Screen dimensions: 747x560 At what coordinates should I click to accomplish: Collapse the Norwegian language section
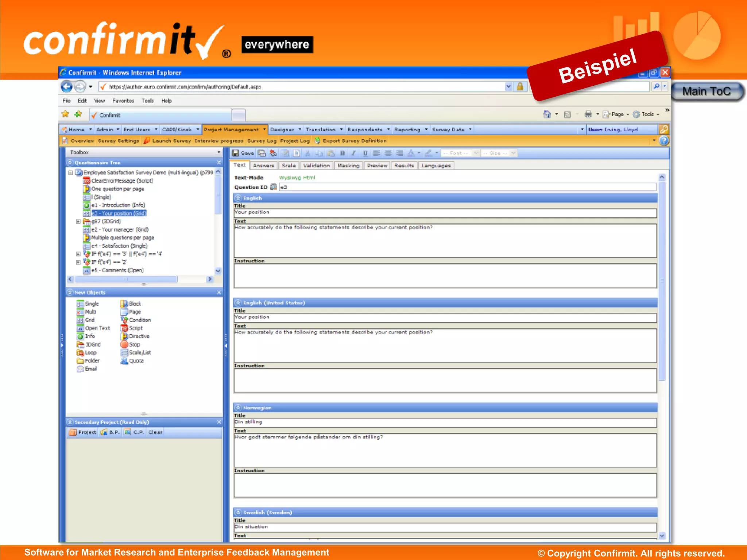pos(238,408)
